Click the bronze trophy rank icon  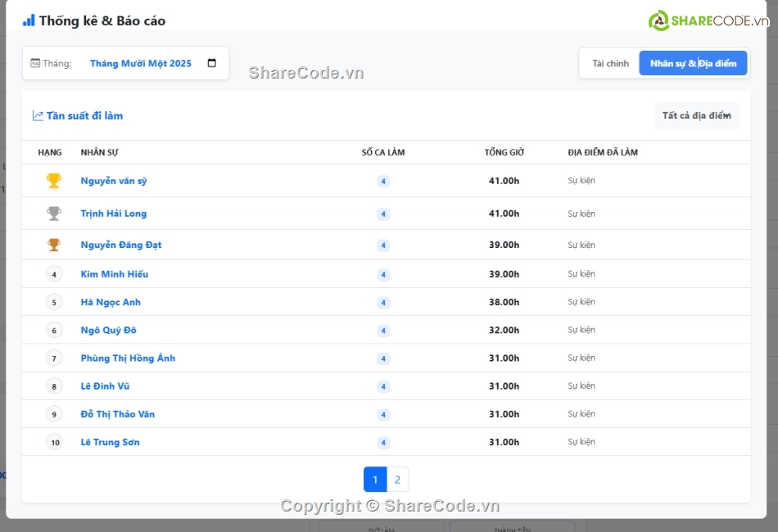pyautogui.click(x=54, y=245)
